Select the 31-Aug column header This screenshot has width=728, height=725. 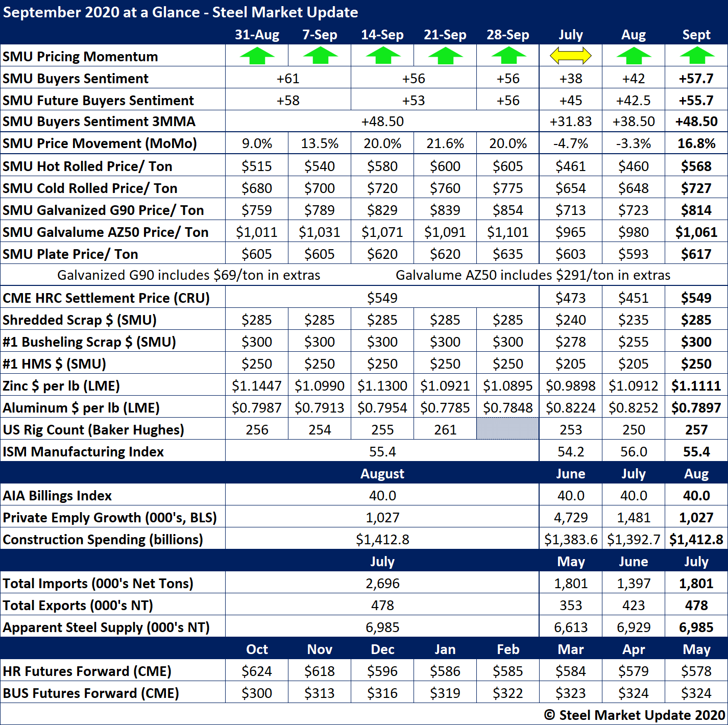coord(257,35)
